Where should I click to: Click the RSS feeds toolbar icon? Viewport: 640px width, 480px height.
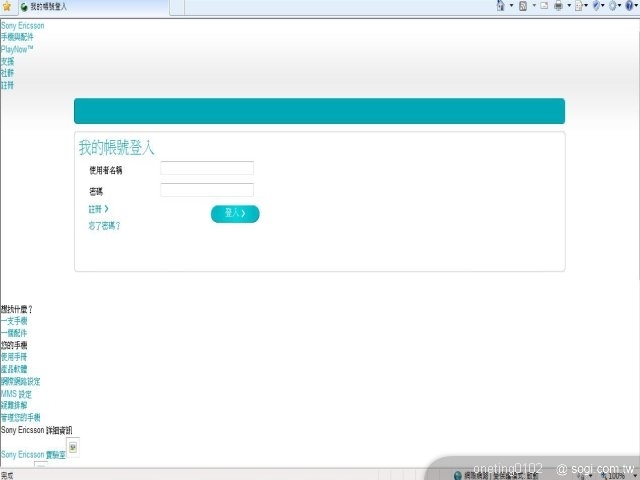[x=523, y=6]
